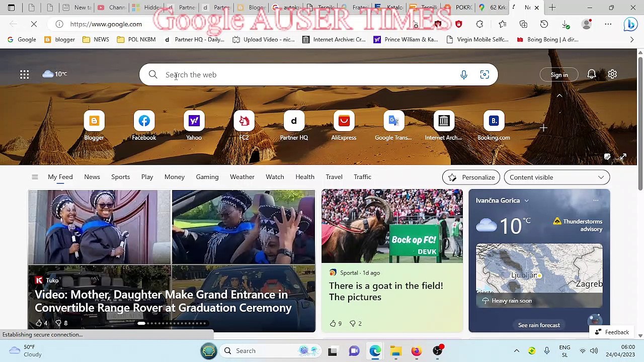Open the FC2 quick link tile

click(244, 126)
